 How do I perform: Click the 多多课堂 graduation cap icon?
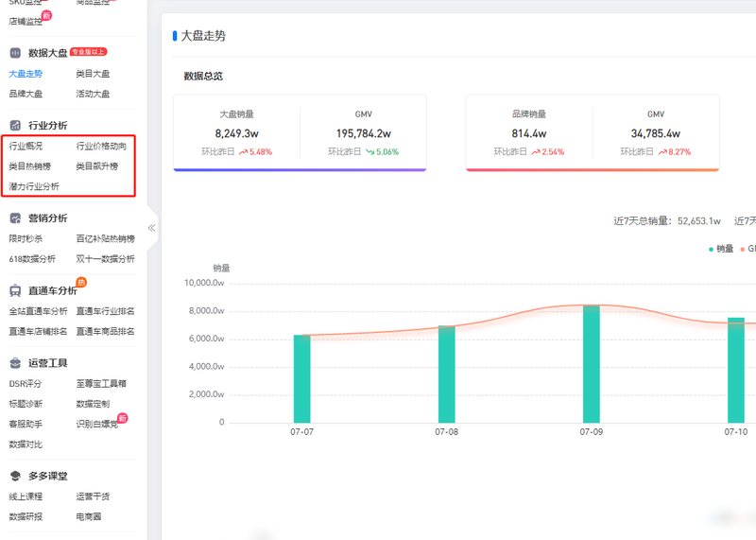coord(15,477)
